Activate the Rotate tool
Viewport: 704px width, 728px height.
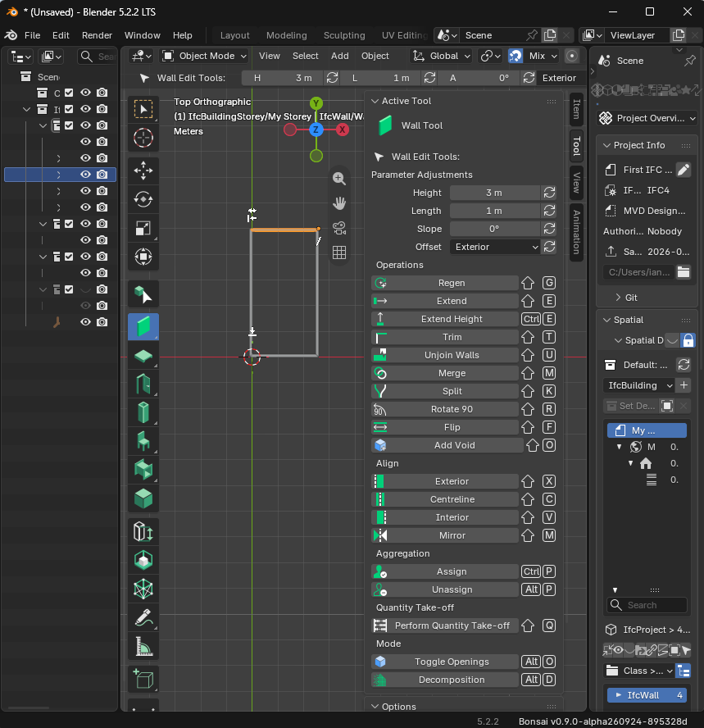(x=143, y=199)
